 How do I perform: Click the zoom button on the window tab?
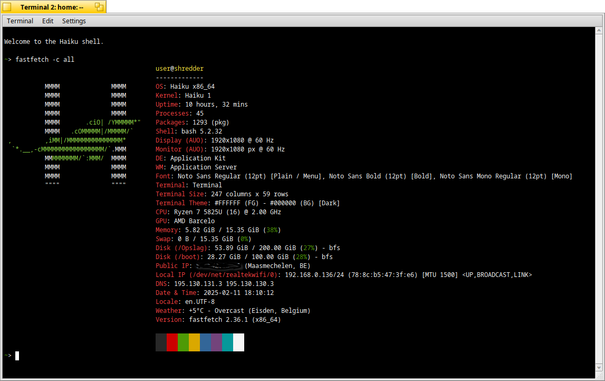point(99,7)
